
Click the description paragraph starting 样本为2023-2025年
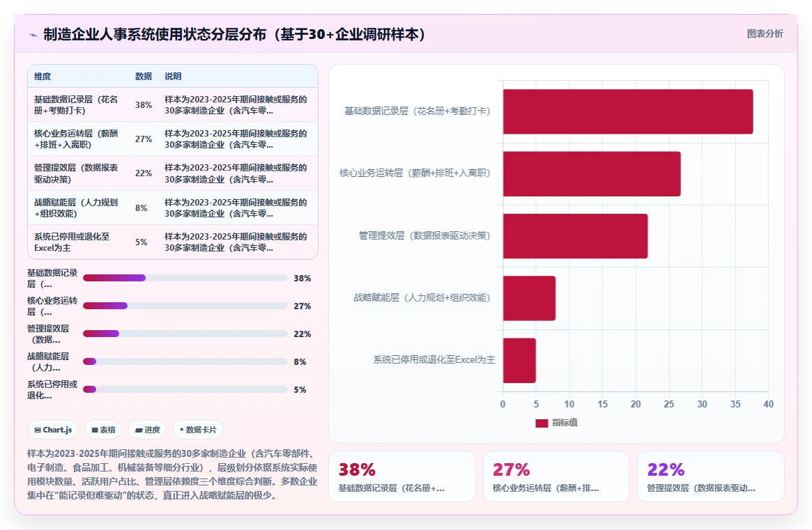tap(172, 474)
